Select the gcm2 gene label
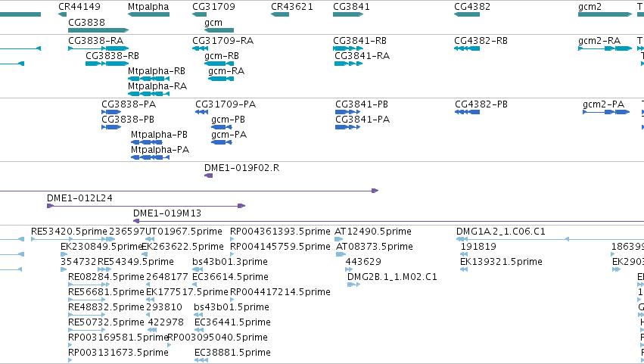This screenshot has height=364, width=644. pyautogui.click(x=590, y=7)
